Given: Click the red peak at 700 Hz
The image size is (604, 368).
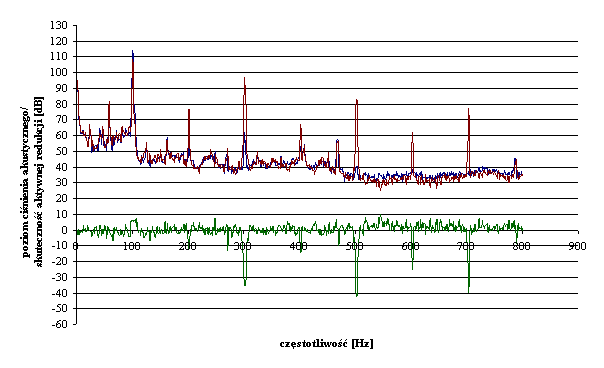Looking at the screenshot, I should pos(468,110).
